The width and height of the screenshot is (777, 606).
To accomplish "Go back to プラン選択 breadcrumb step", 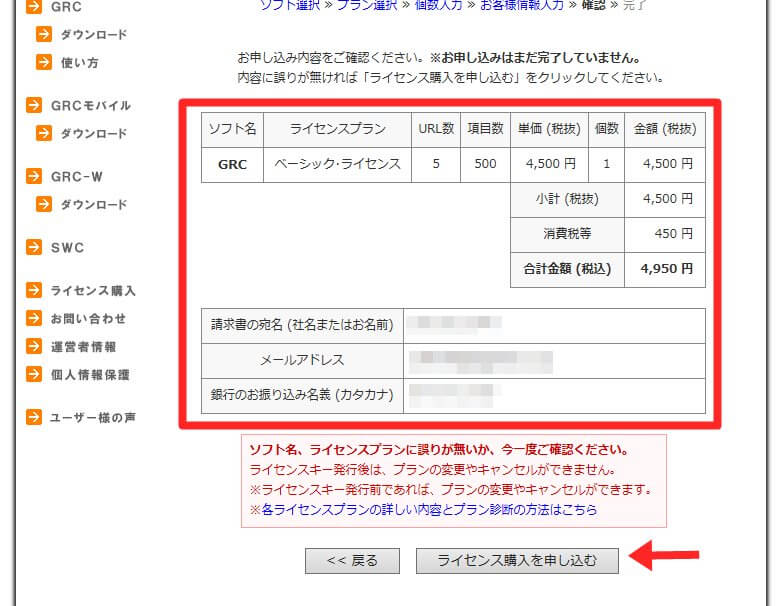I will [x=367, y=5].
